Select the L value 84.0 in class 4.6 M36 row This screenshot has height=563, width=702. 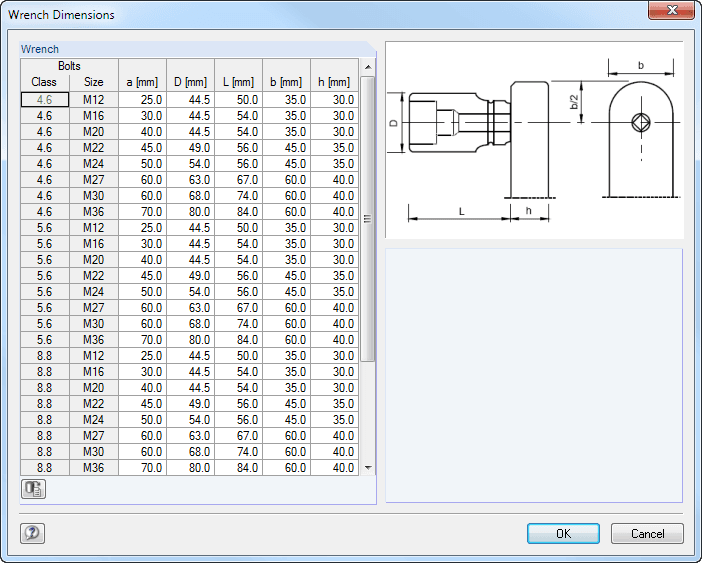239,212
